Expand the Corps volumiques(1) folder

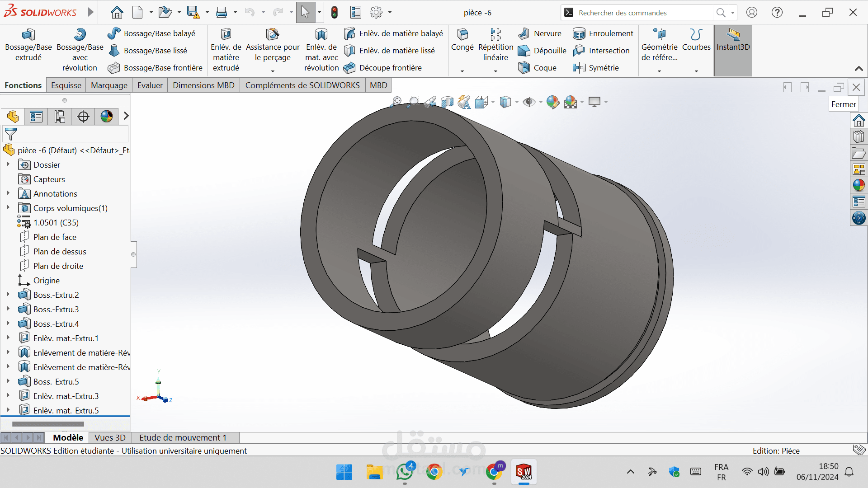tap(8, 208)
